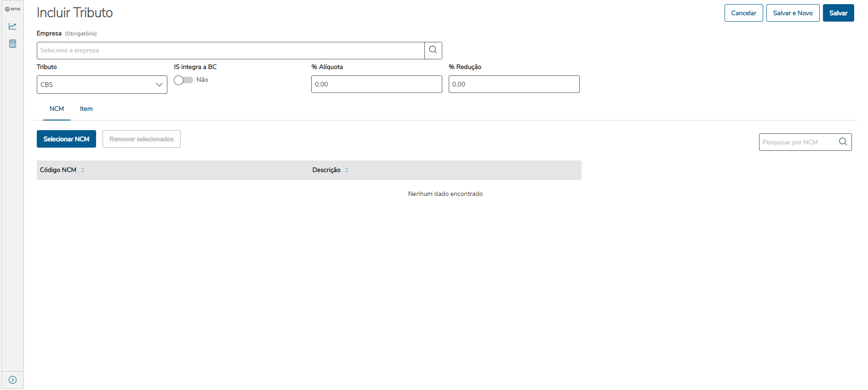Toggle the IS integra a BC switch

[183, 80]
